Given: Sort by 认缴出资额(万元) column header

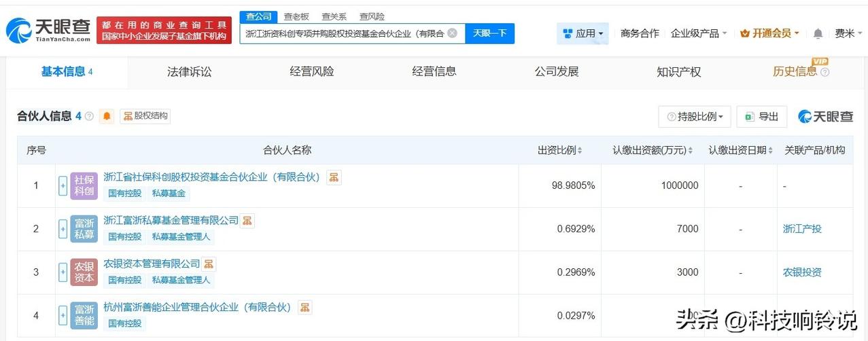Looking at the screenshot, I should pyautogui.click(x=653, y=150).
